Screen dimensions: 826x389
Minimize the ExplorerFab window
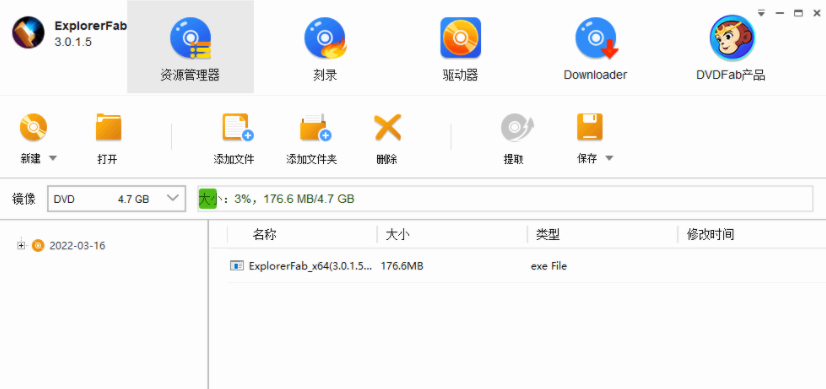[x=780, y=13]
